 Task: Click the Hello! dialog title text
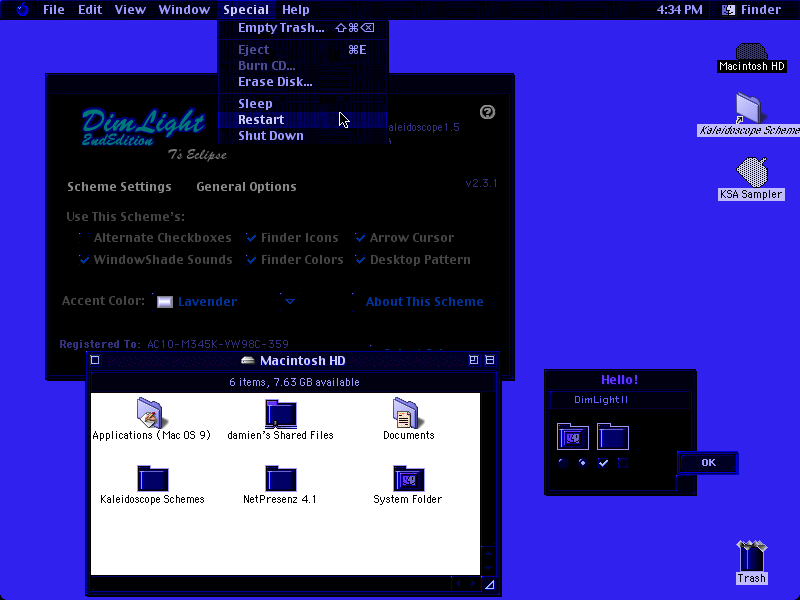tap(619, 380)
